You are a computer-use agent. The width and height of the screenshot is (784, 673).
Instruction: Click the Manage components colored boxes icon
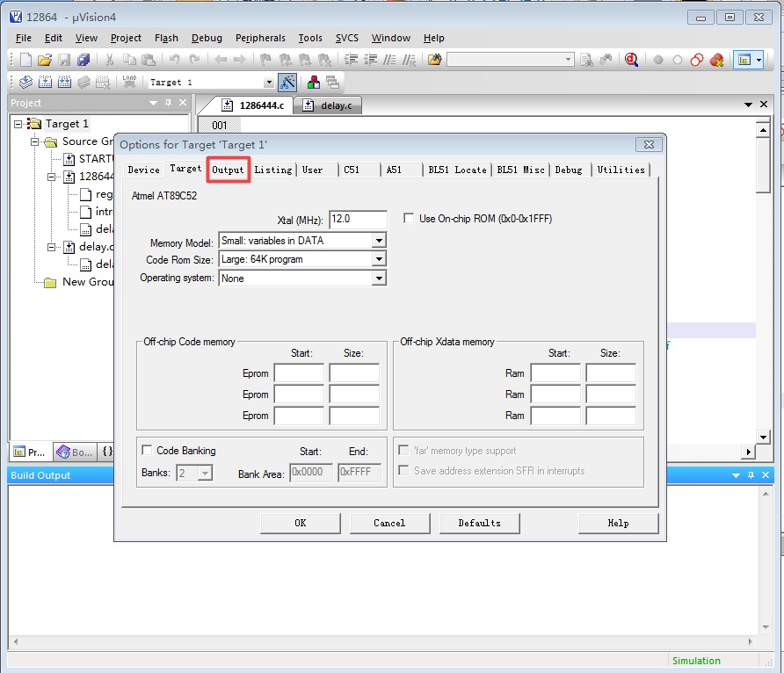[314, 82]
